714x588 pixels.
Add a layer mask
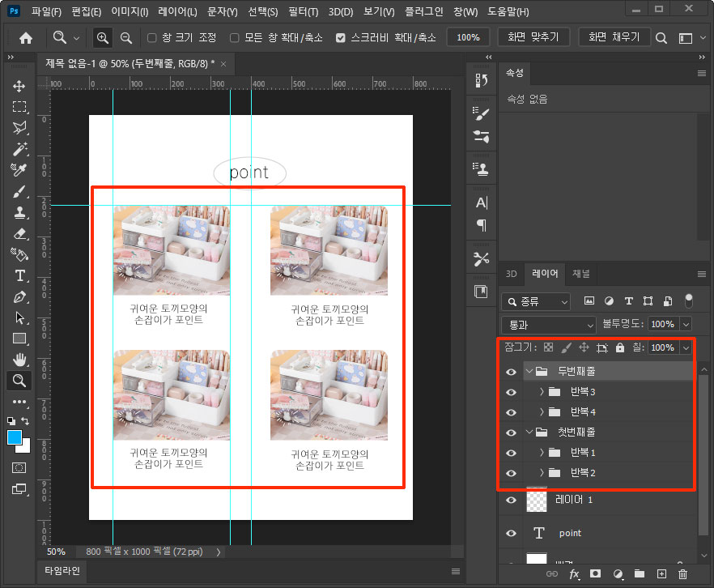[x=595, y=574]
